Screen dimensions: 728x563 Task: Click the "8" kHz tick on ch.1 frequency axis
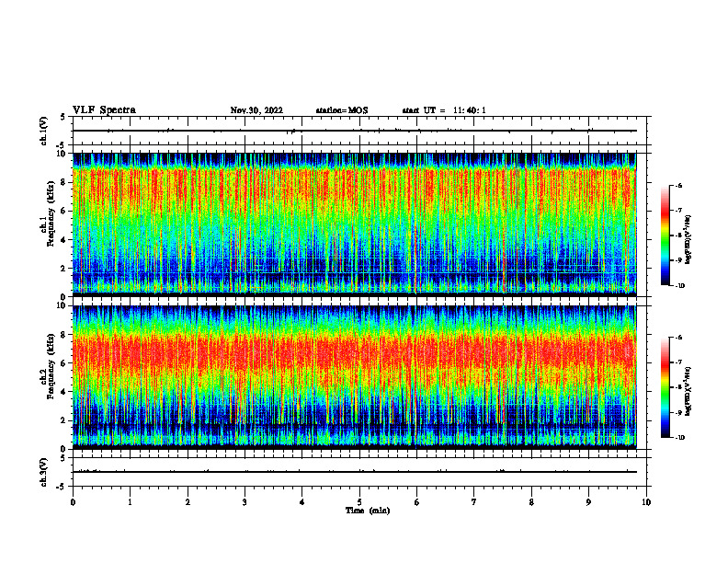tap(63, 182)
